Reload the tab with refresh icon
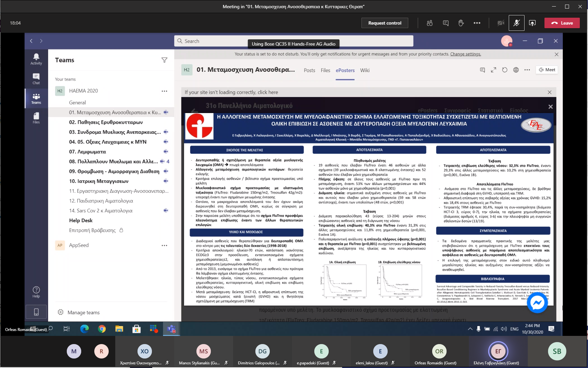 pyautogui.click(x=505, y=70)
